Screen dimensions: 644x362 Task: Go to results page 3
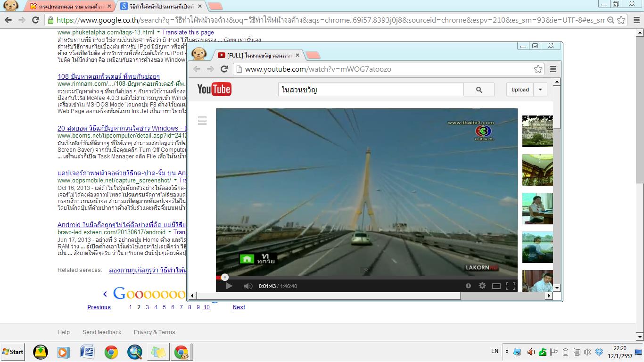[147, 307]
